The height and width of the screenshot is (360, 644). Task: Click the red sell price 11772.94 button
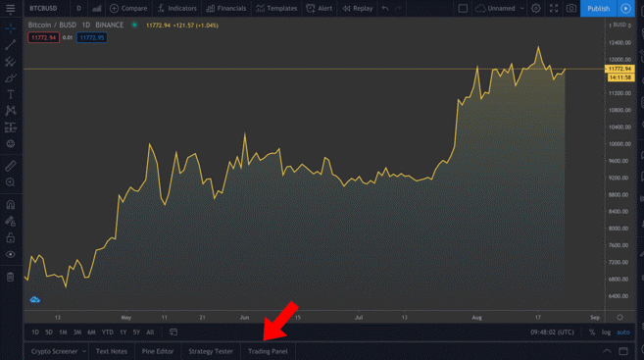pyautogui.click(x=43, y=38)
